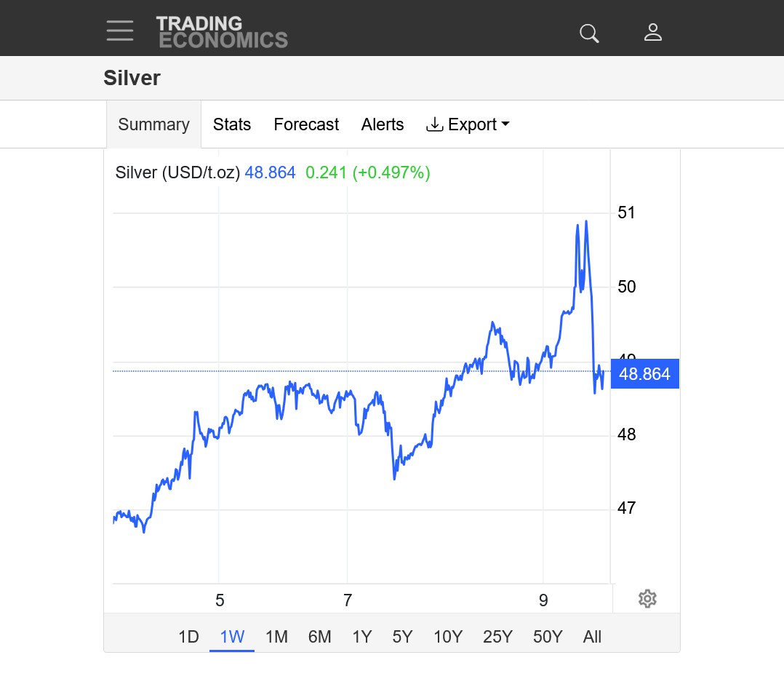Switch to the Summary tab
This screenshot has height=679, width=784.
pos(153,124)
